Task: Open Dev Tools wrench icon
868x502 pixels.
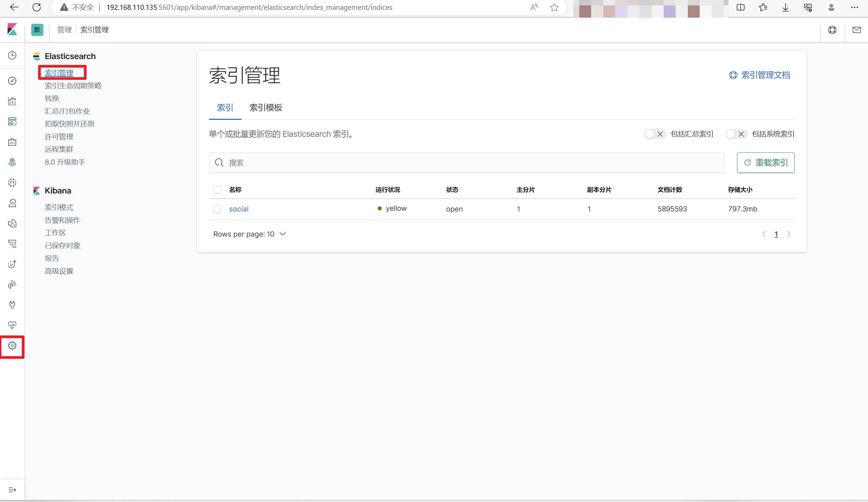Action: click(12, 304)
